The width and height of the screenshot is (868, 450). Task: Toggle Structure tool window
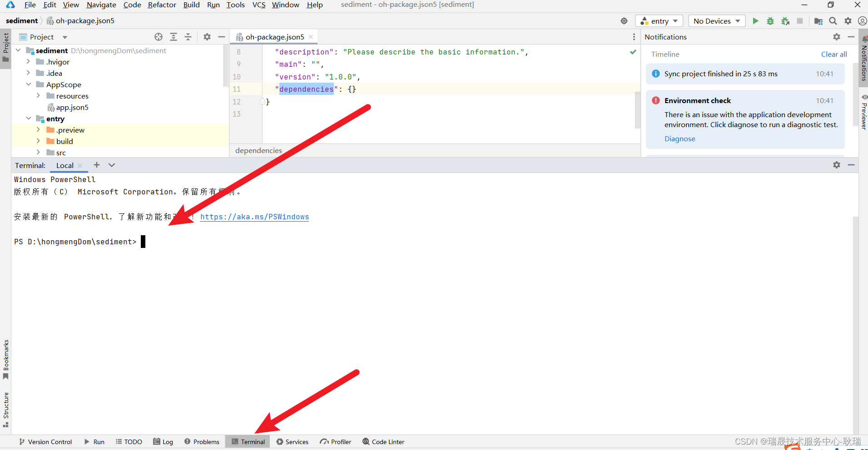(6, 410)
